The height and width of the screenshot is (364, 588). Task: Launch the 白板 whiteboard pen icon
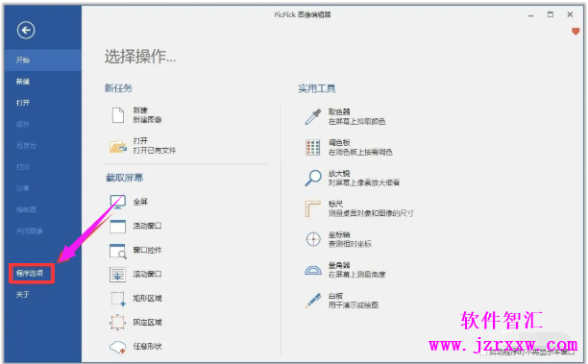(313, 301)
